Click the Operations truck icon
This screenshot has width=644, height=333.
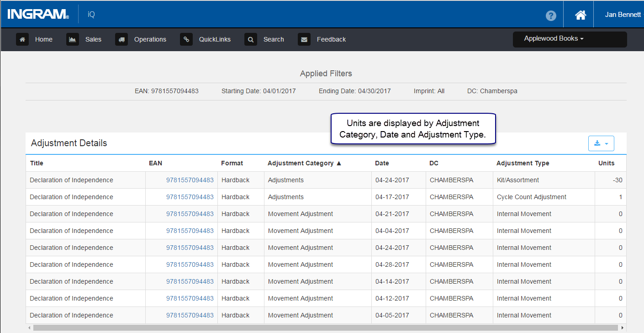pos(121,39)
